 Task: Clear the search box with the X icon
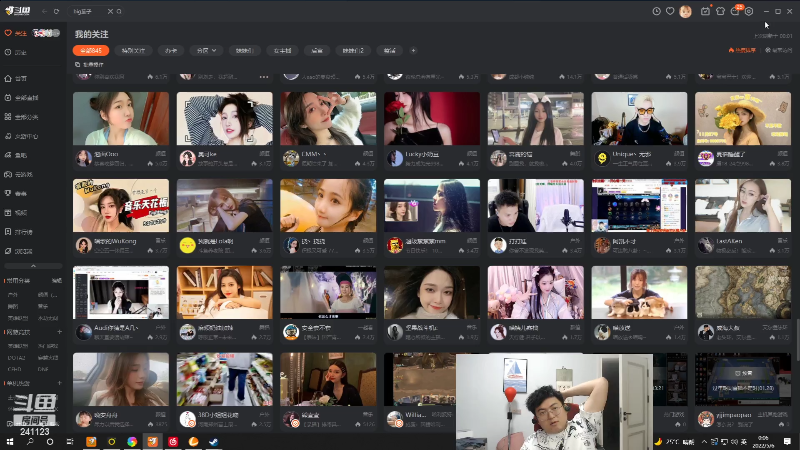pos(110,11)
